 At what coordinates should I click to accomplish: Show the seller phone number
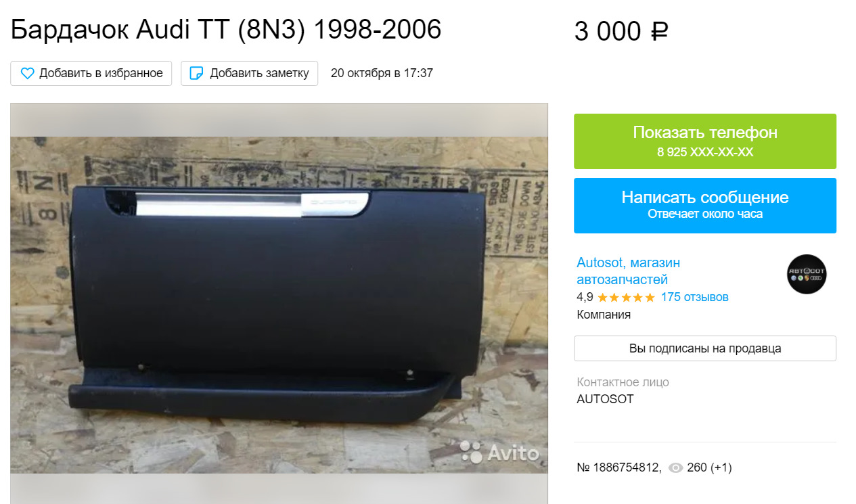tap(705, 141)
